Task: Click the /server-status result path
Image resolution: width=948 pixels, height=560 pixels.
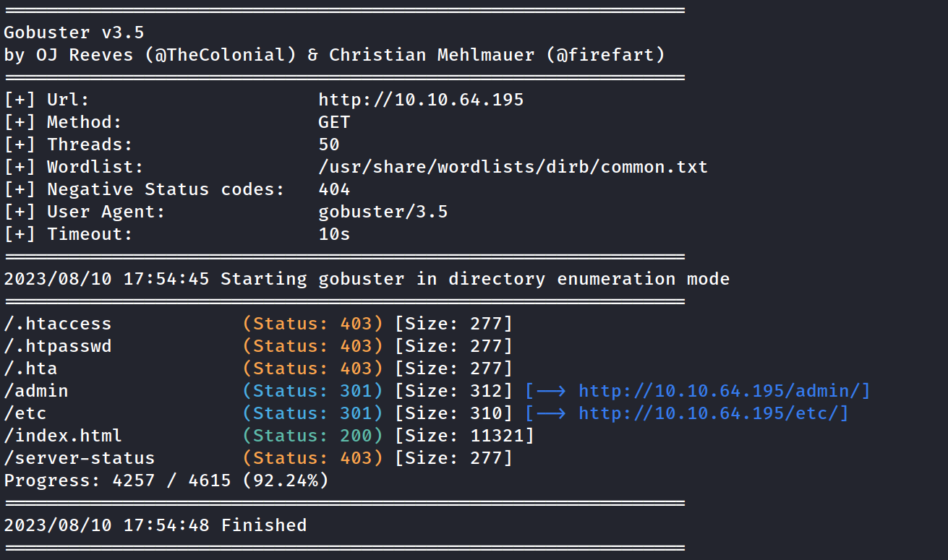Action: (80, 458)
